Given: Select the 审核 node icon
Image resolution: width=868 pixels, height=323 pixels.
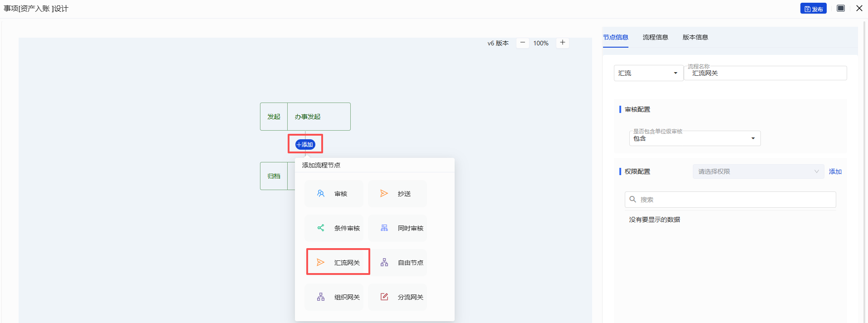Looking at the screenshot, I should (x=321, y=194).
